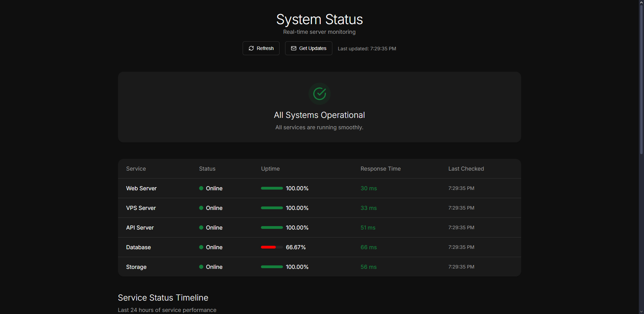Image resolution: width=644 pixels, height=314 pixels.
Task: Click the Web Server green status dot
Action: tap(201, 188)
